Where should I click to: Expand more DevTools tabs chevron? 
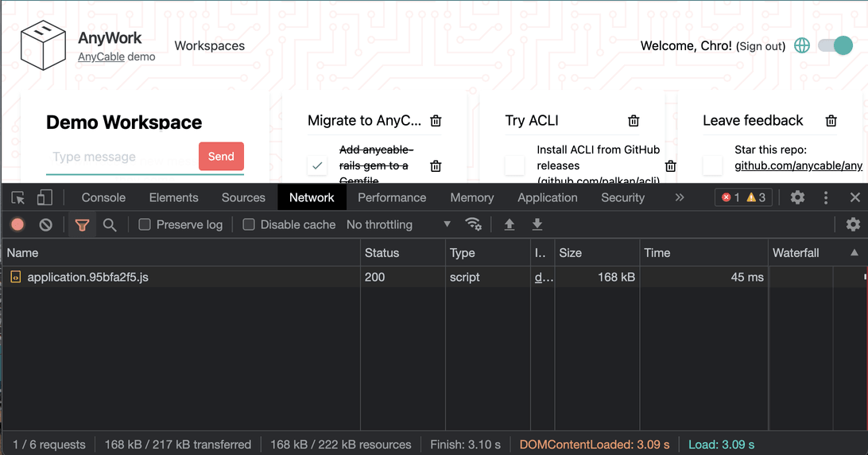point(680,197)
